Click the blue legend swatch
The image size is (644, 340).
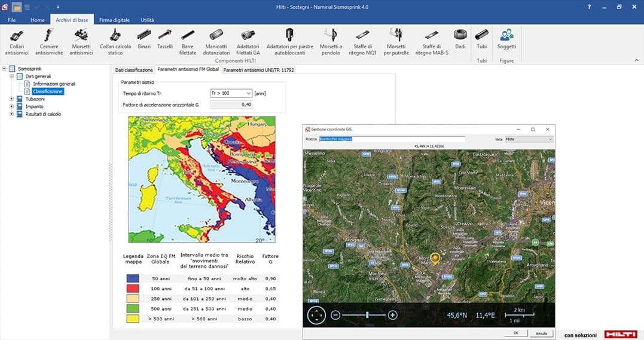(133, 278)
